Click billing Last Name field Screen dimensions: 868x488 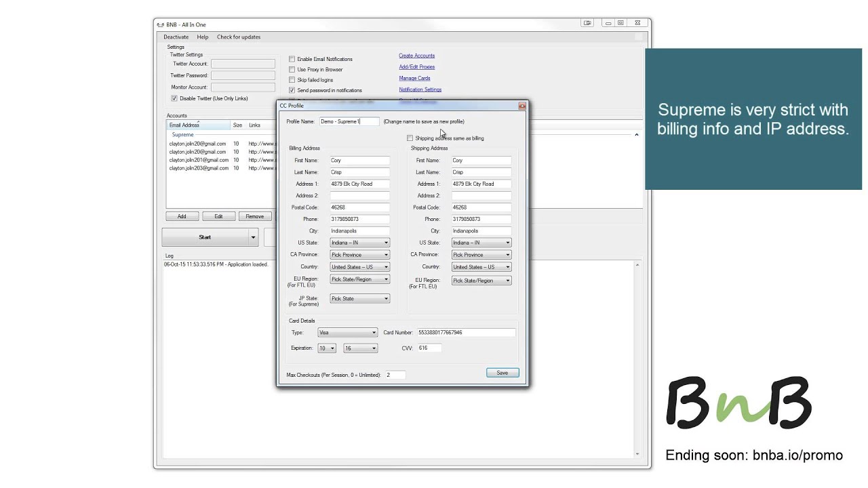[x=359, y=172]
